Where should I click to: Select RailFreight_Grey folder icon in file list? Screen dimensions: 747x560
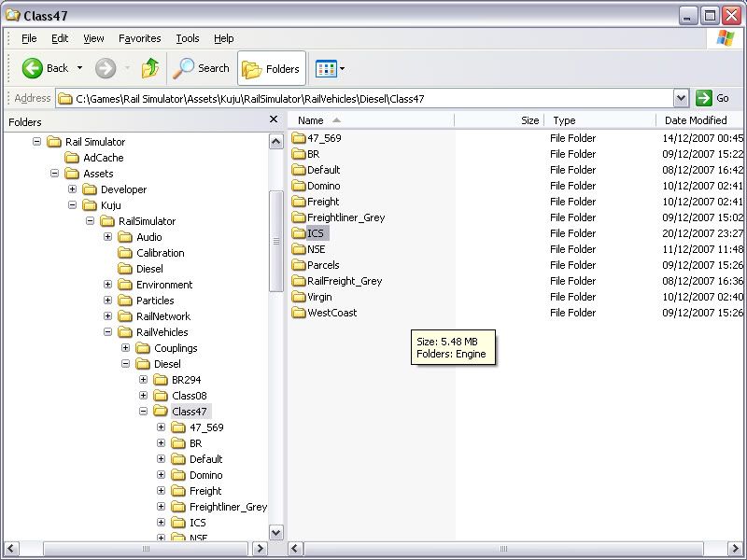pos(299,281)
